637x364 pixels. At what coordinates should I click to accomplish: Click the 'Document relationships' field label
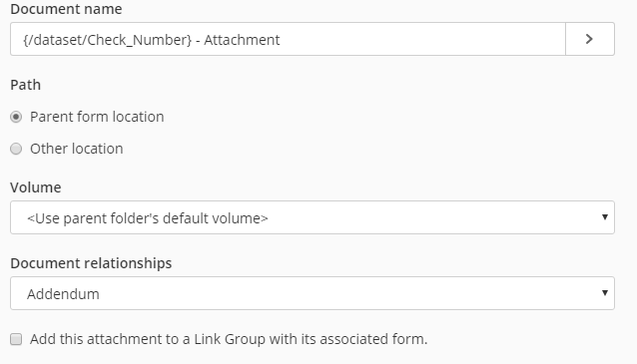click(91, 263)
